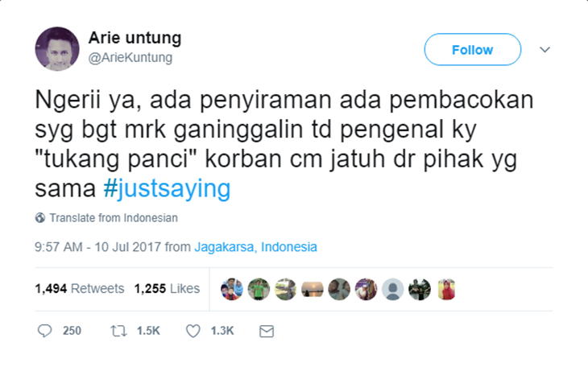Translate the tweet from Indonesian

pyautogui.click(x=114, y=217)
